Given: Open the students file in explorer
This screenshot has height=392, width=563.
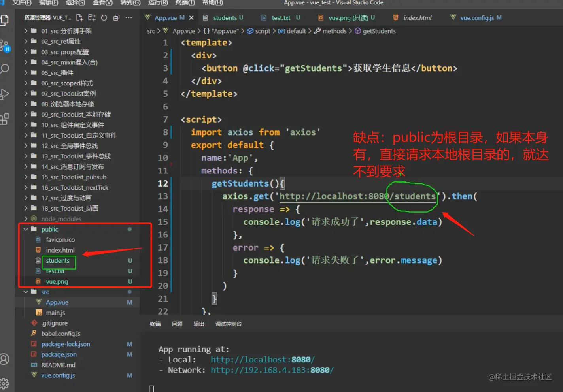Looking at the screenshot, I should coord(77,260).
